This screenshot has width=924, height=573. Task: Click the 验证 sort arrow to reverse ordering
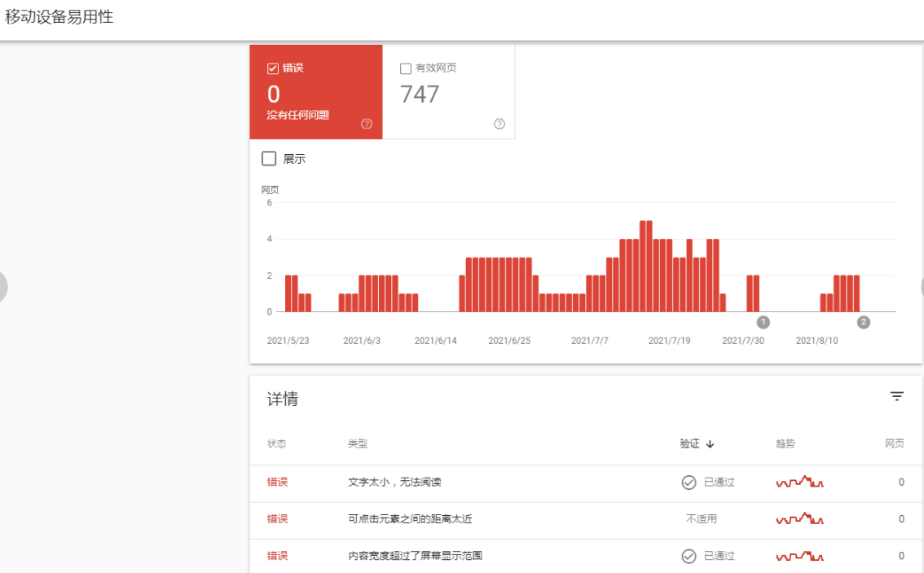[708, 443]
